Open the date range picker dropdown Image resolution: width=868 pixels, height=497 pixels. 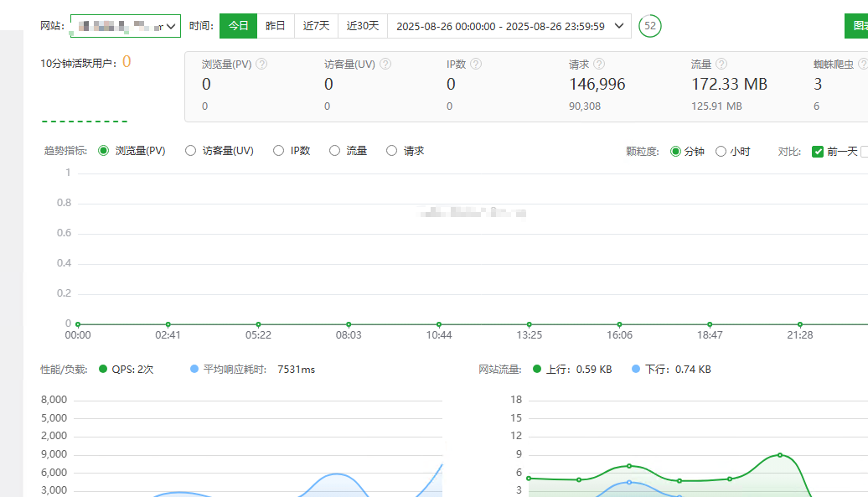509,26
